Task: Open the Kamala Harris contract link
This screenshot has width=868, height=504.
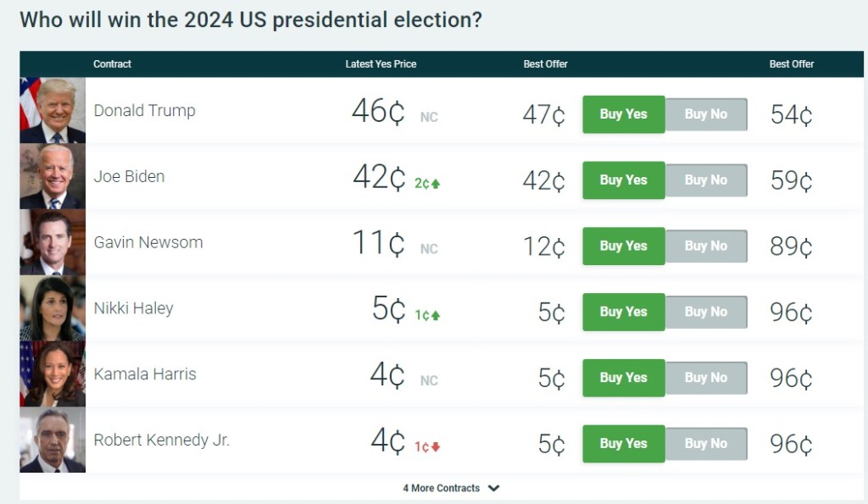Action: (145, 374)
